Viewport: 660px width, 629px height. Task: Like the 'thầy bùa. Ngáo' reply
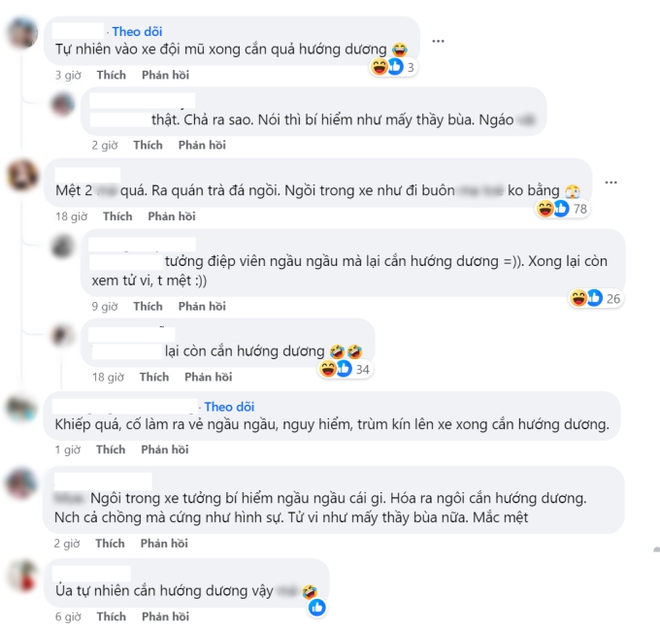148,145
